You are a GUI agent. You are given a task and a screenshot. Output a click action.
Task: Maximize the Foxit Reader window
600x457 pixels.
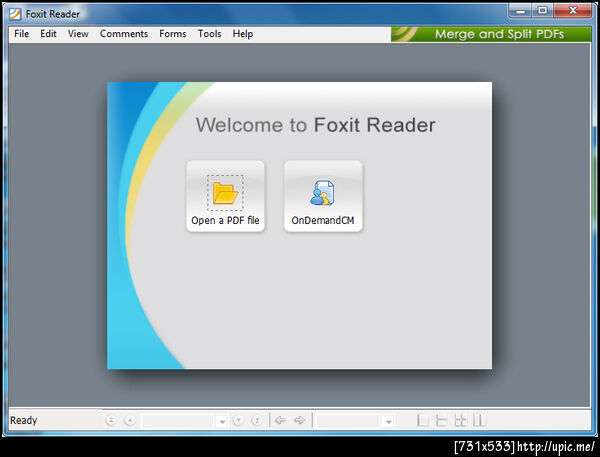542,11
